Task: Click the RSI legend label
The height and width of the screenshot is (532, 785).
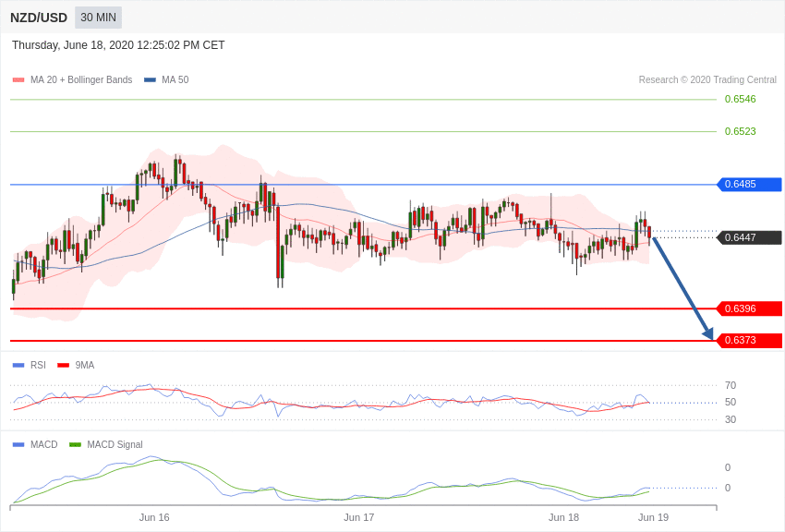Action: (38, 366)
